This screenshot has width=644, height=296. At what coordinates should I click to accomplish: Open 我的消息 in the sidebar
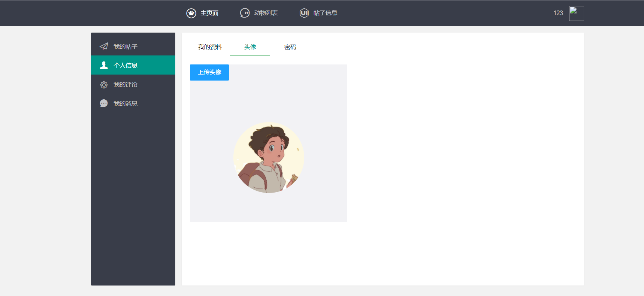[133, 103]
